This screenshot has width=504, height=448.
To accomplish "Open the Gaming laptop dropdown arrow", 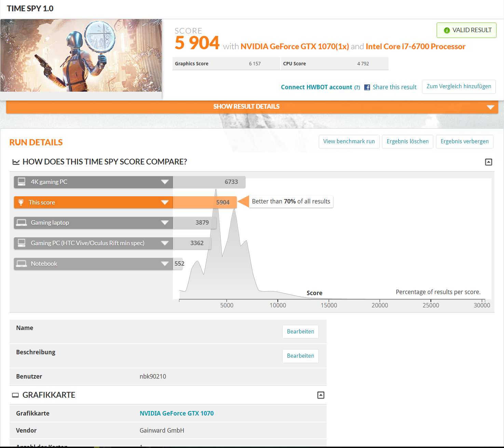I will point(165,223).
